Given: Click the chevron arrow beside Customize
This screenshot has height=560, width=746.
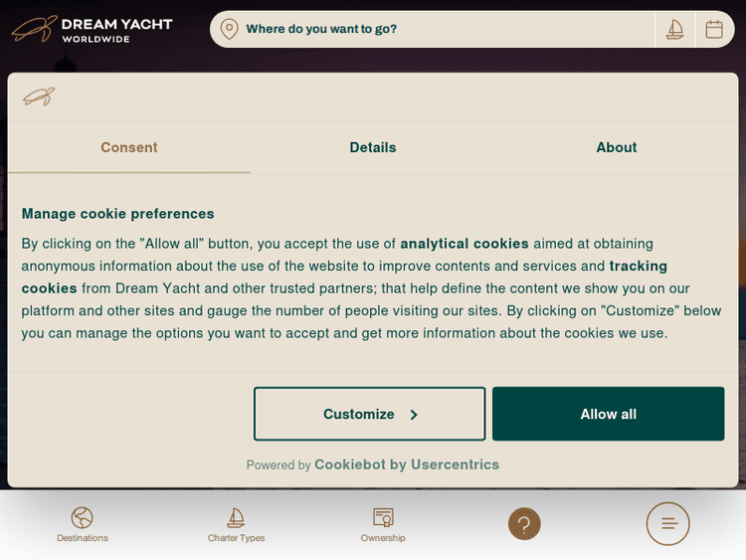Looking at the screenshot, I should [414, 415].
